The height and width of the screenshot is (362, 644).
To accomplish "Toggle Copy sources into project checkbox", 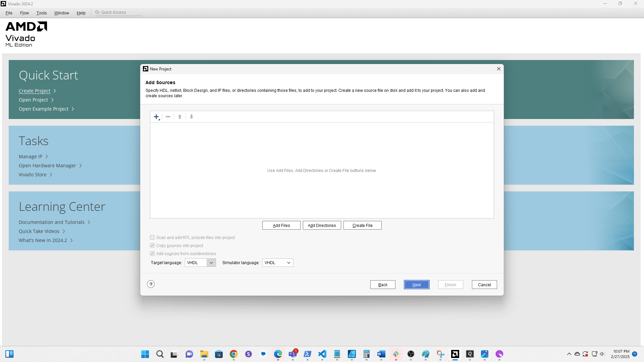I will (152, 245).
